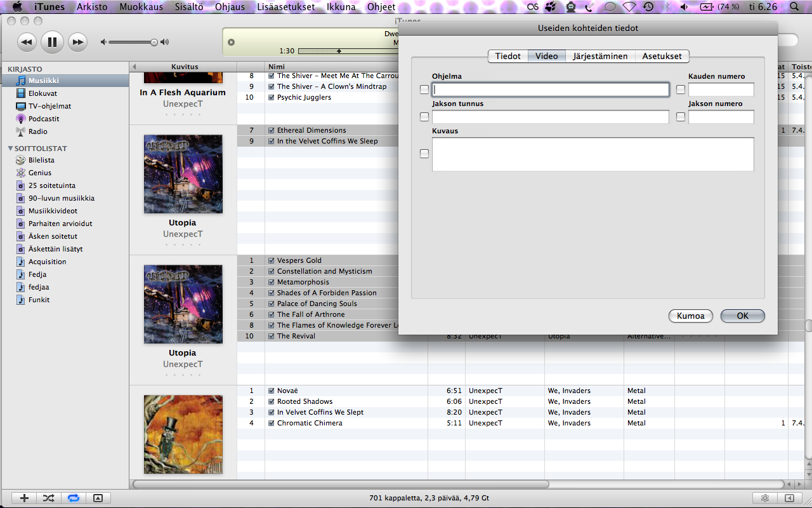The width and height of the screenshot is (812, 508).
Task: Uncheck the song Vespers Gold
Action: 272,260
